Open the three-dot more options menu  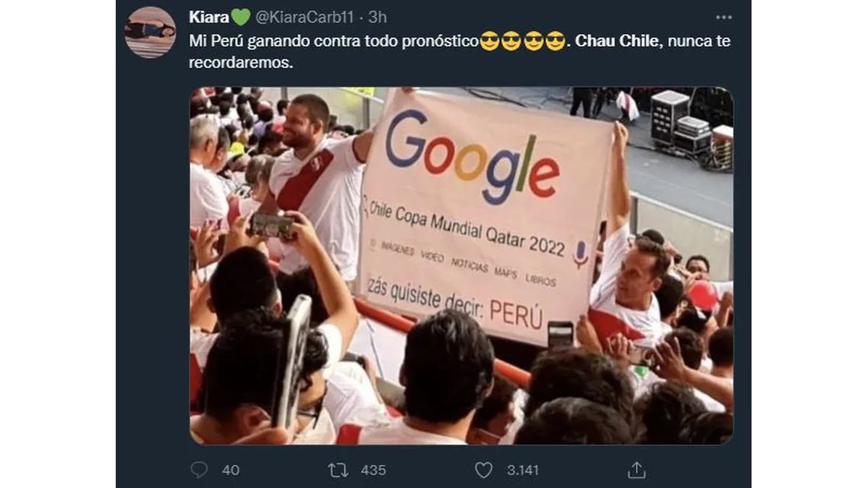click(723, 17)
